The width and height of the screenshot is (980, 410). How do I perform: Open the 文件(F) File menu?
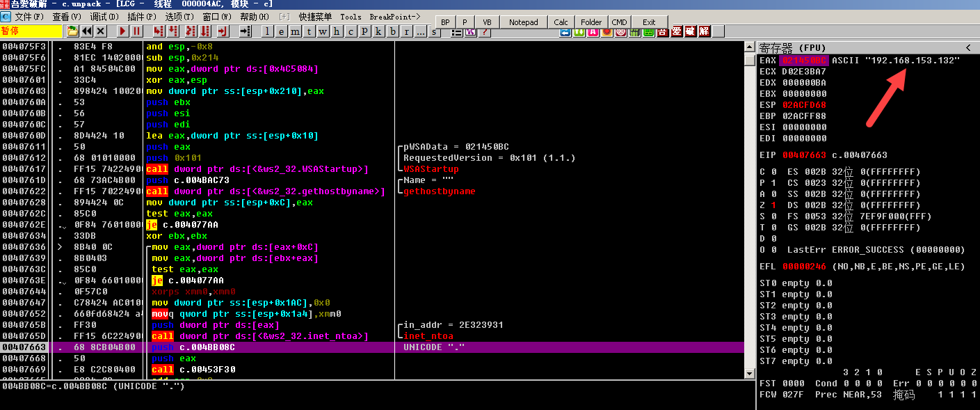[x=29, y=17]
